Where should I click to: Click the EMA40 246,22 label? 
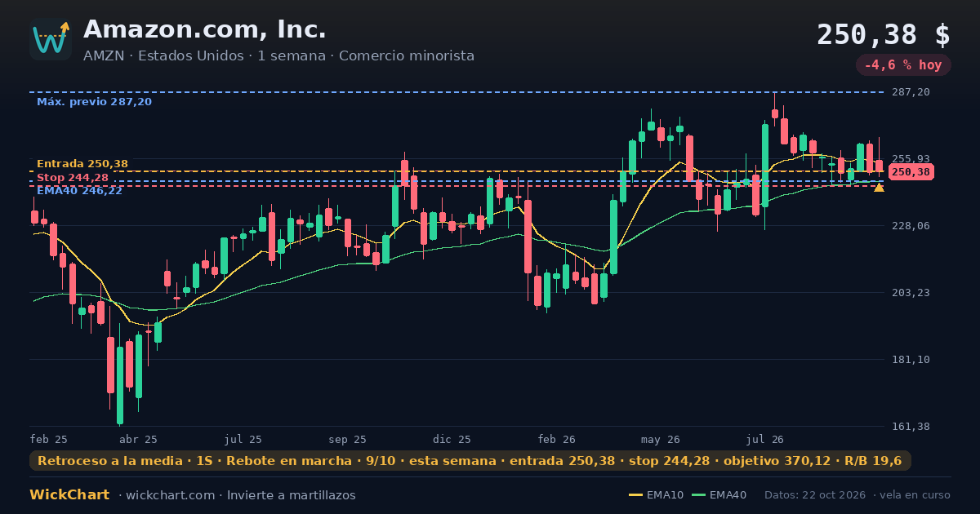point(79,191)
